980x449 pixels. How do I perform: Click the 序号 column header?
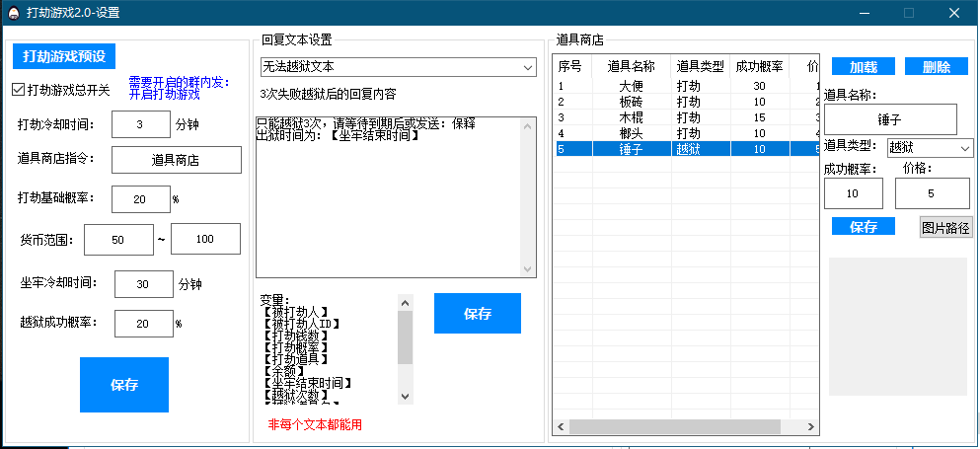(x=573, y=66)
